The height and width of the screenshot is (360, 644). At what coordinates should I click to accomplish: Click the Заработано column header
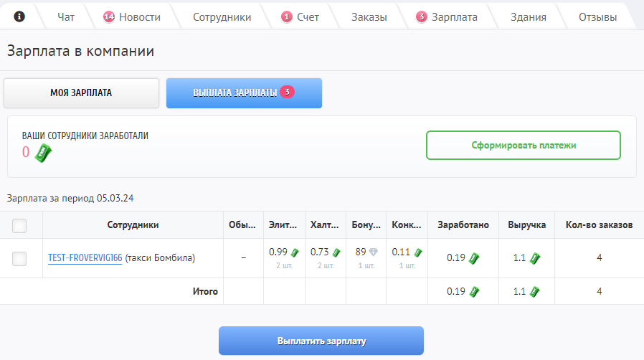point(463,225)
